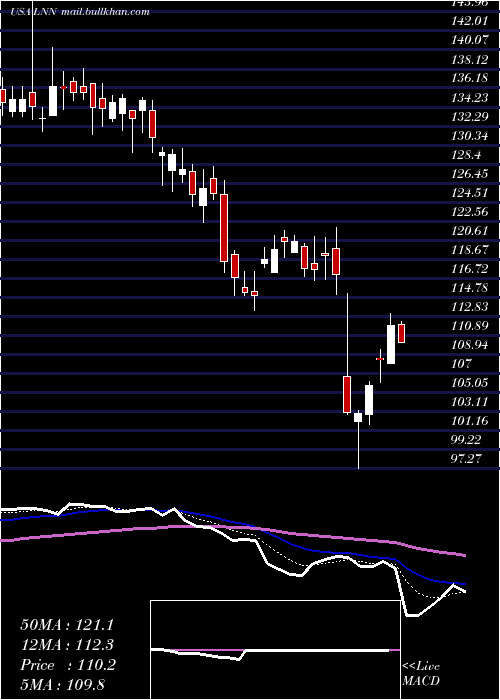Click the 101.16 price axis label
This screenshot has height=700, width=500.
pyautogui.click(x=468, y=421)
